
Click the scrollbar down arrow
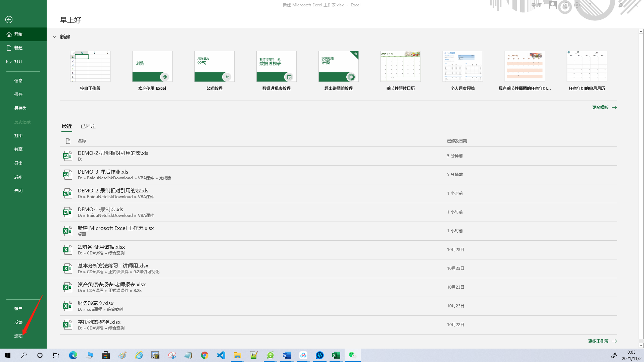[641, 346]
